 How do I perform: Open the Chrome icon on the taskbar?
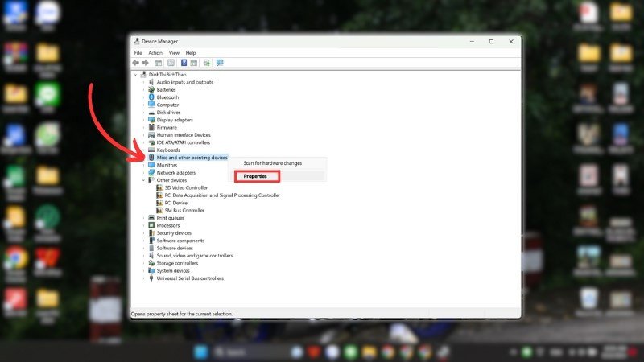click(388, 352)
